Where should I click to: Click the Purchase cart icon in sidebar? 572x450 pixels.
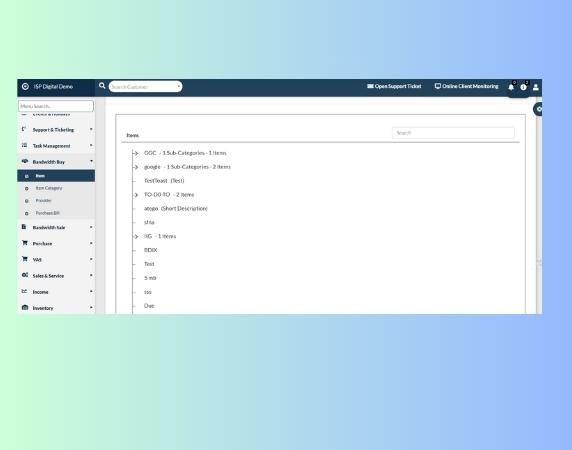[25, 243]
